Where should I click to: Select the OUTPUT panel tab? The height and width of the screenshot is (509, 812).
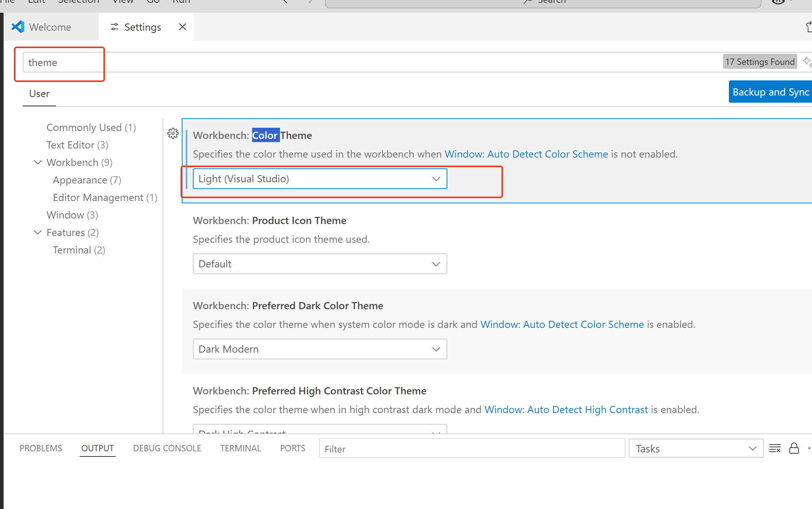[x=97, y=449]
